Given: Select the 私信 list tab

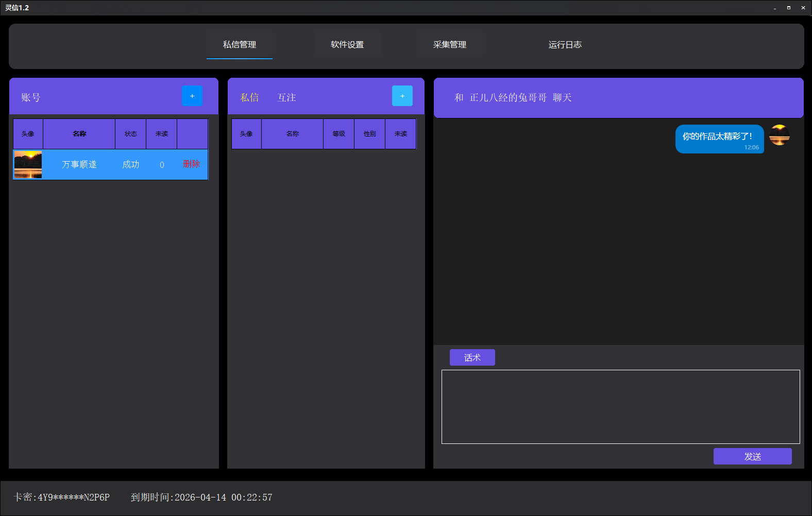Looking at the screenshot, I should coord(249,97).
